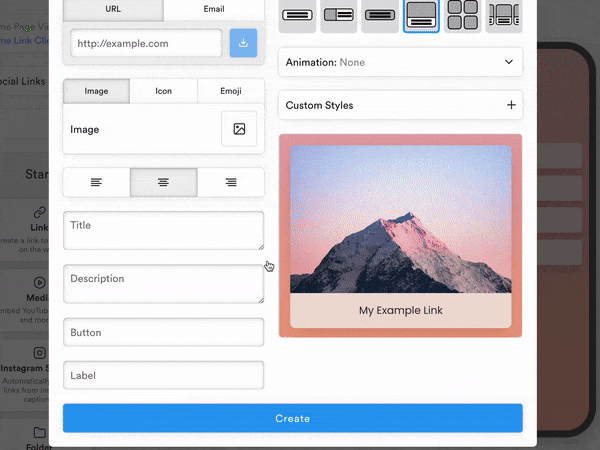Switch to the Email tab

tap(214, 9)
